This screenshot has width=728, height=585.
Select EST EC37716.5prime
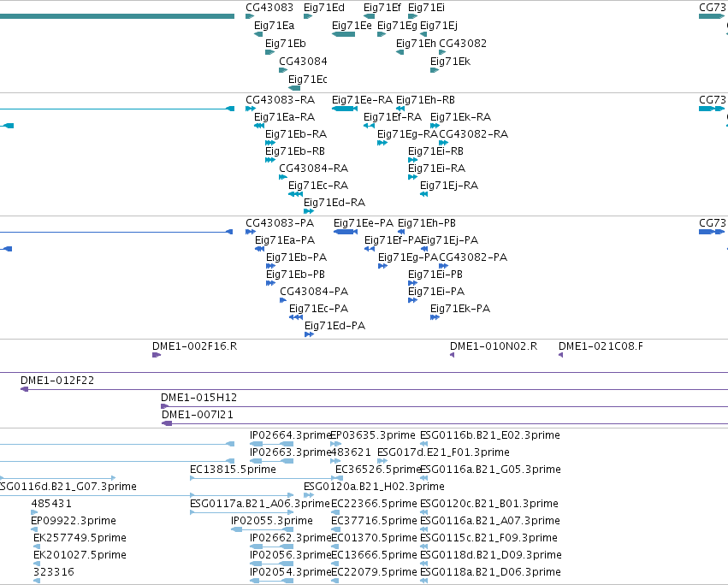click(374, 521)
